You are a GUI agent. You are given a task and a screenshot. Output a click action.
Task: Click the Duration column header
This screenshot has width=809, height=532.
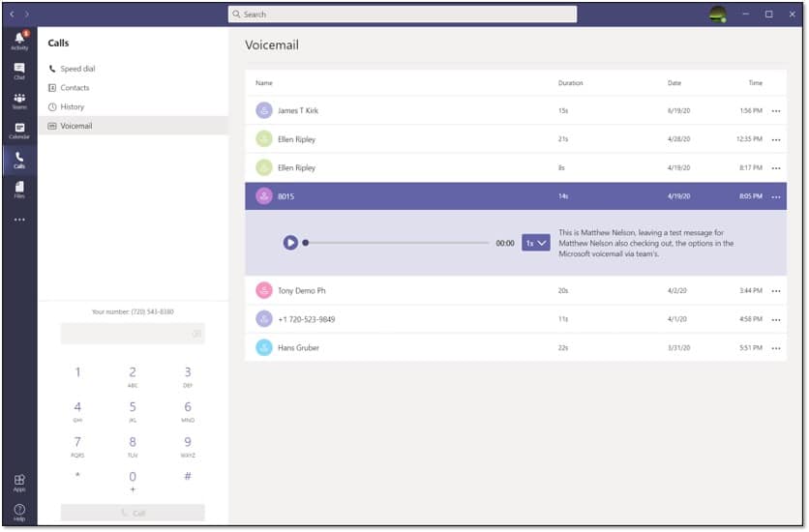[571, 83]
